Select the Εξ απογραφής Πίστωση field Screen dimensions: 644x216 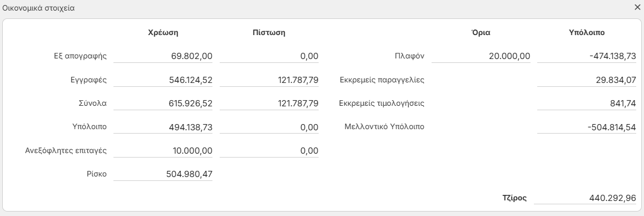(x=269, y=56)
